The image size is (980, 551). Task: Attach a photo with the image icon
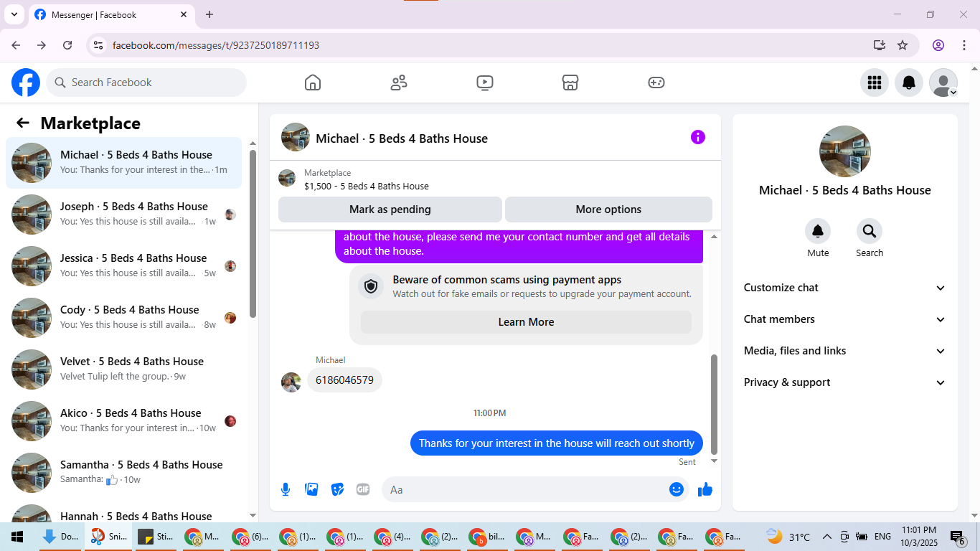pos(311,489)
